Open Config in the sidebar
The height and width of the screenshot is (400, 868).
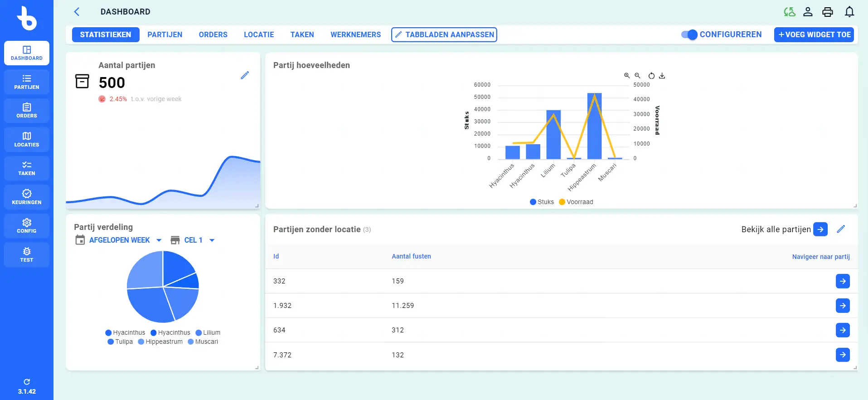tap(27, 226)
